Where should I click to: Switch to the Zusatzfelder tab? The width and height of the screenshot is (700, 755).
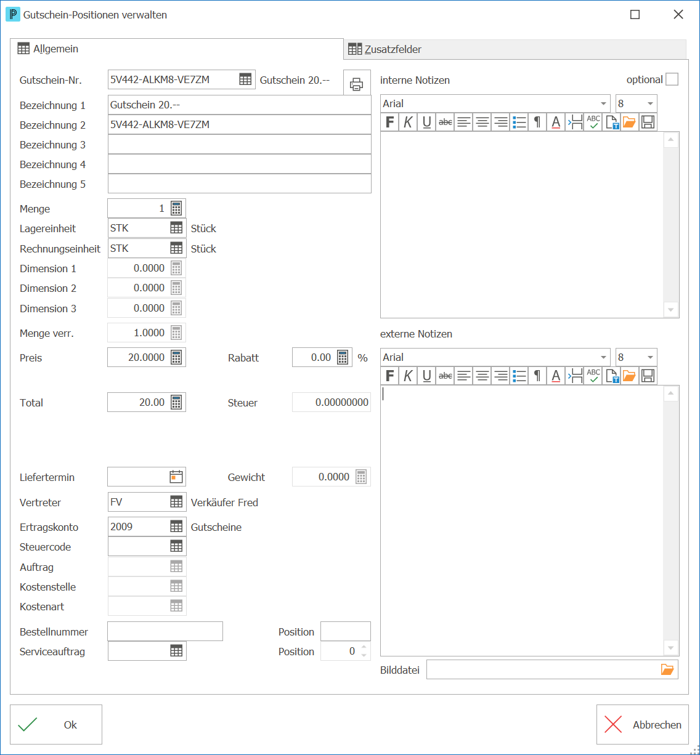click(515, 49)
